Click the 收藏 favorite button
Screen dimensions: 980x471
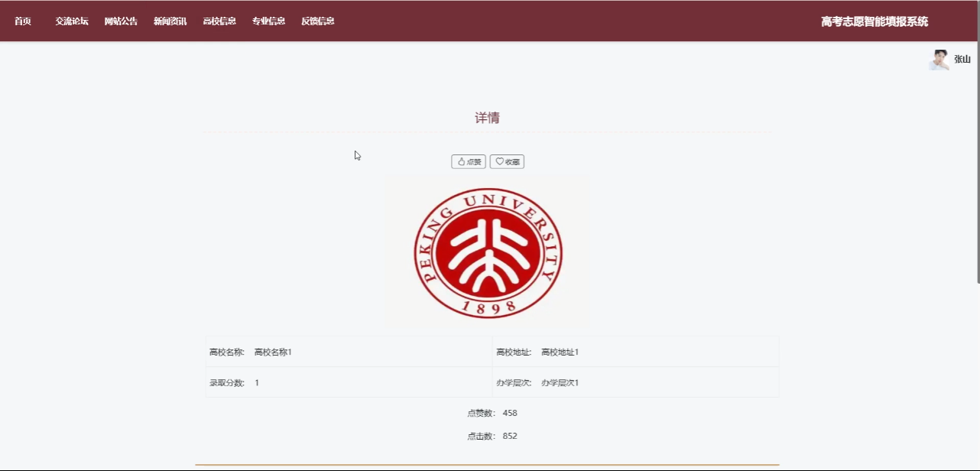[x=507, y=162]
